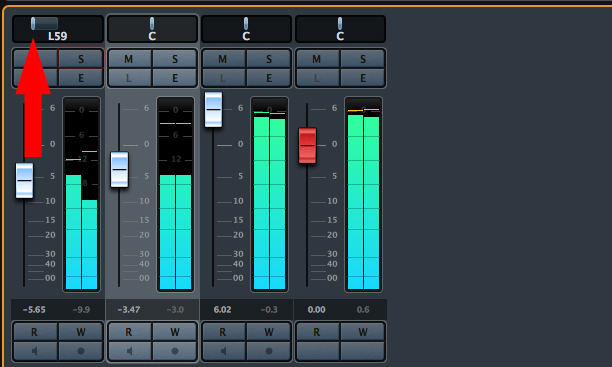Open Edit channel settings on the red-fader 0.00 channel
Viewport: 612px width, 367px height.
(363, 78)
